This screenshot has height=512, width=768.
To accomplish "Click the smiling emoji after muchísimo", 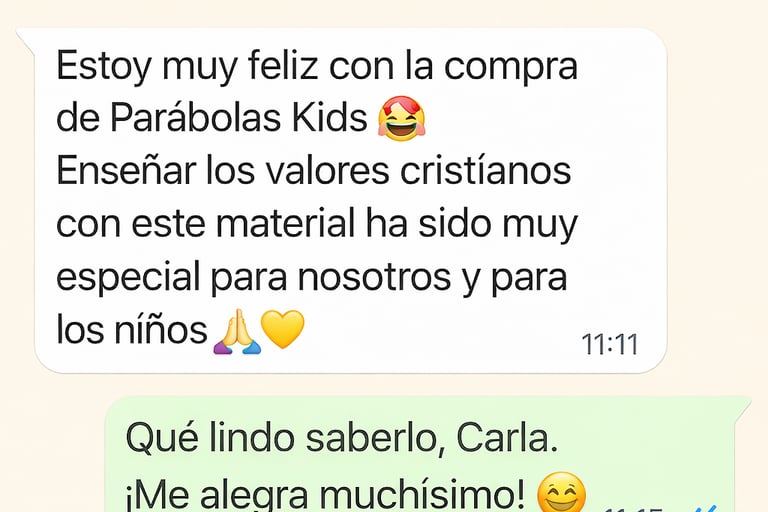I will point(561,492).
